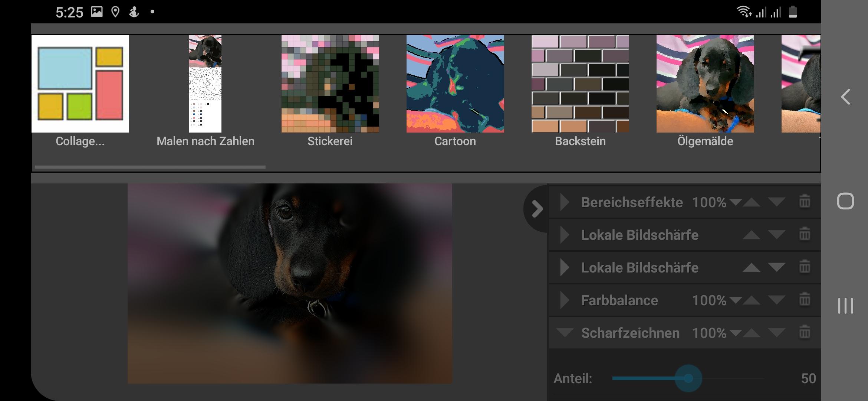Apply Malen nach Zahlen effect
The width and height of the screenshot is (868, 401).
[x=205, y=84]
